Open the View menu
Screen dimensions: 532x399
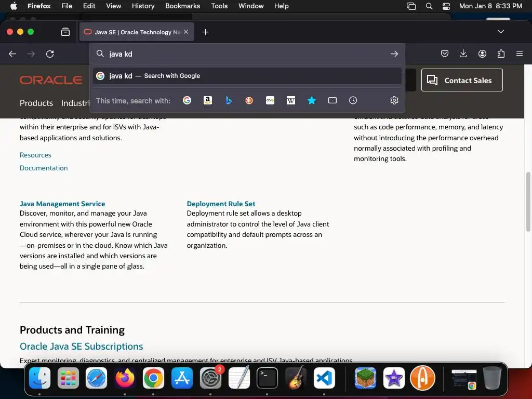[x=113, y=6]
